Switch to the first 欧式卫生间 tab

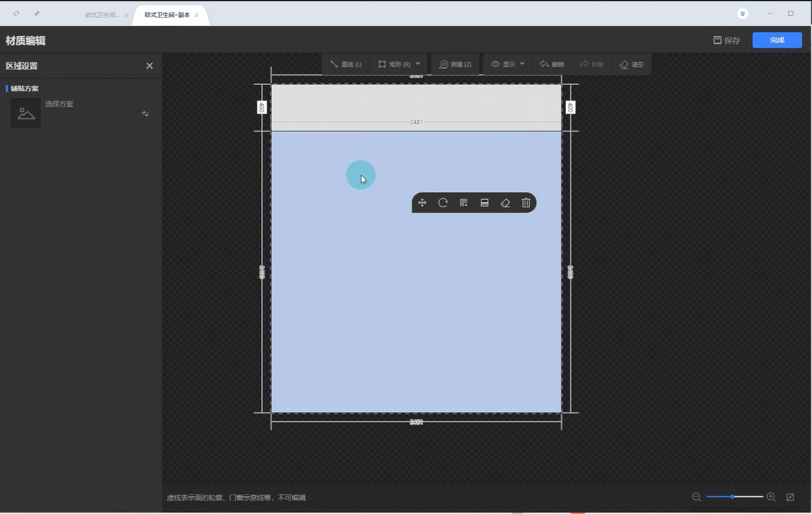pos(102,15)
